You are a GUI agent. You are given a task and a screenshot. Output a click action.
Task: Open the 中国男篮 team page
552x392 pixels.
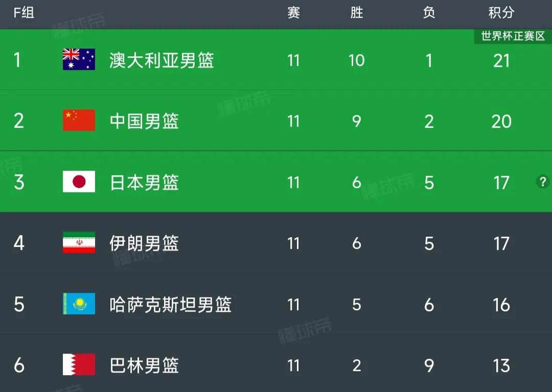[145, 121]
